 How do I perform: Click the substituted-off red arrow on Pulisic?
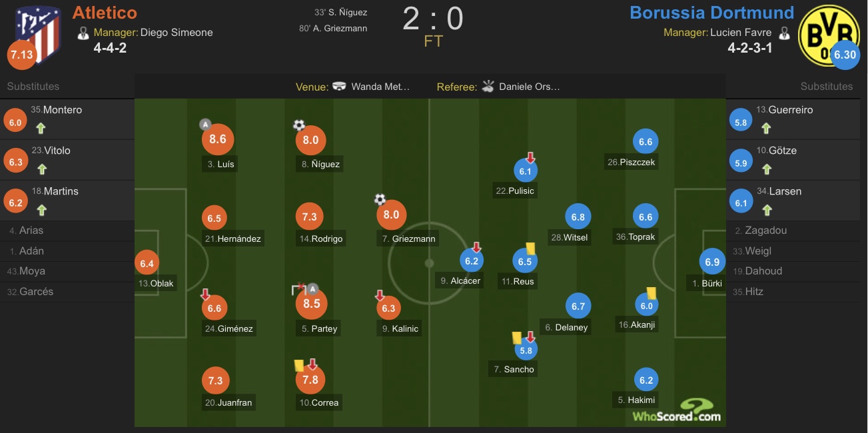click(530, 158)
